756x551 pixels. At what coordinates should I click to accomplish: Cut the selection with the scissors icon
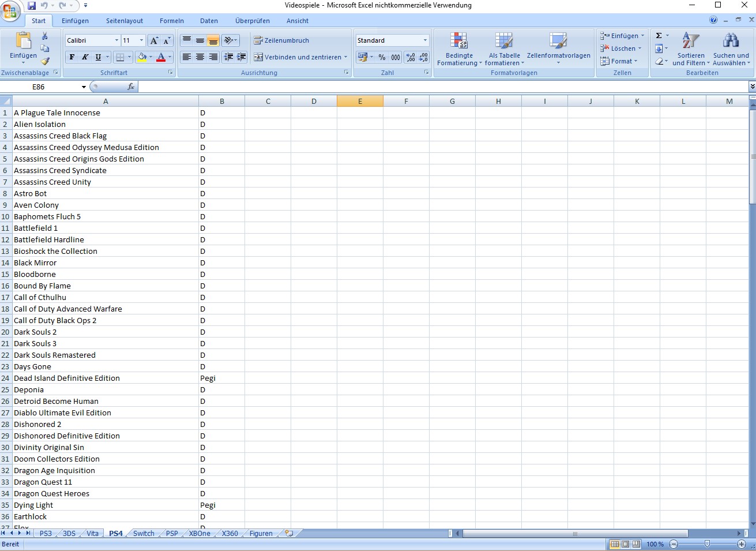tap(45, 36)
